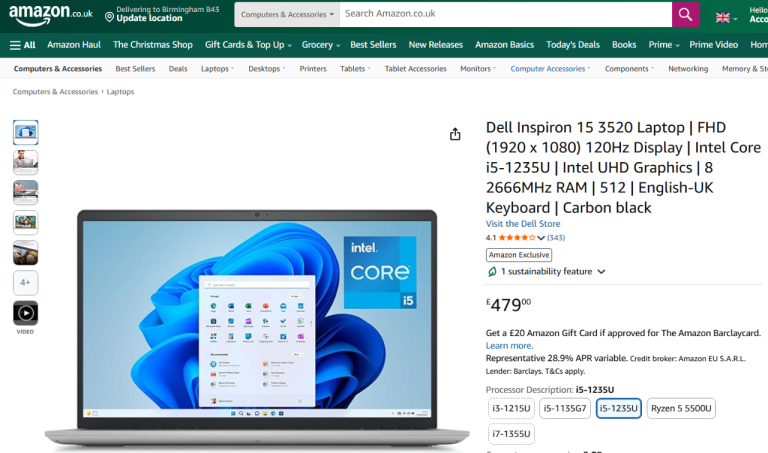Screen dimensions: 768x453
Task: Choose the i3-1215U processor option
Action: click(x=511, y=408)
